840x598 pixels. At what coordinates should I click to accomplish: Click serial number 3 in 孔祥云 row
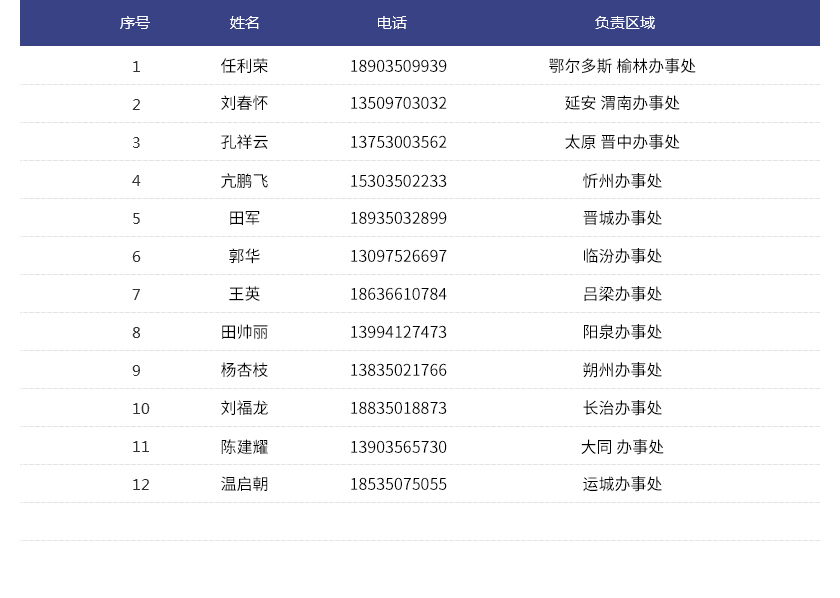tap(137, 143)
